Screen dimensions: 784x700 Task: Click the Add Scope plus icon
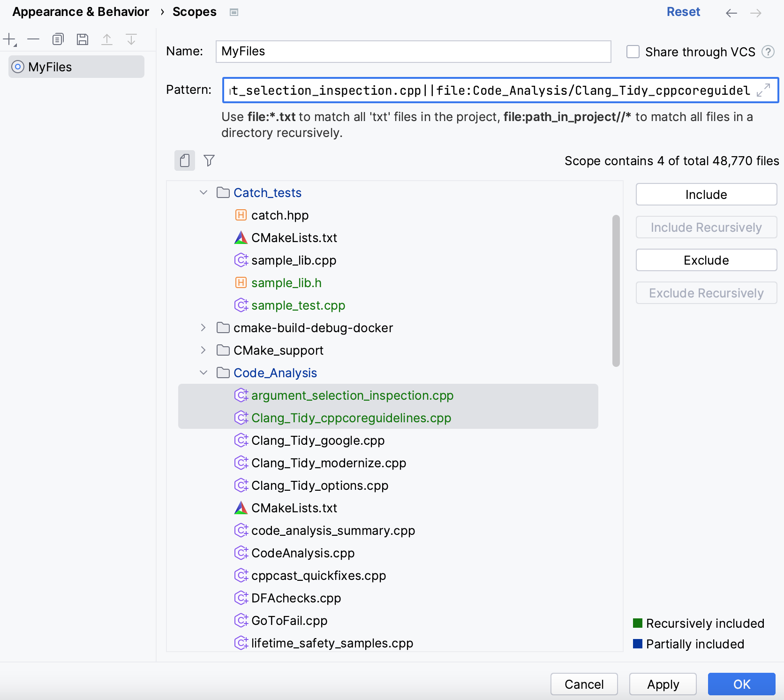(9, 39)
